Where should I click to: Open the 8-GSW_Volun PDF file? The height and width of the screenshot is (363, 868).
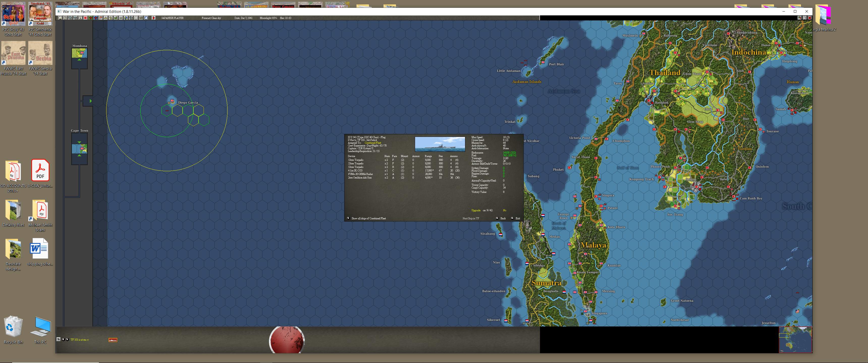click(x=40, y=174)
